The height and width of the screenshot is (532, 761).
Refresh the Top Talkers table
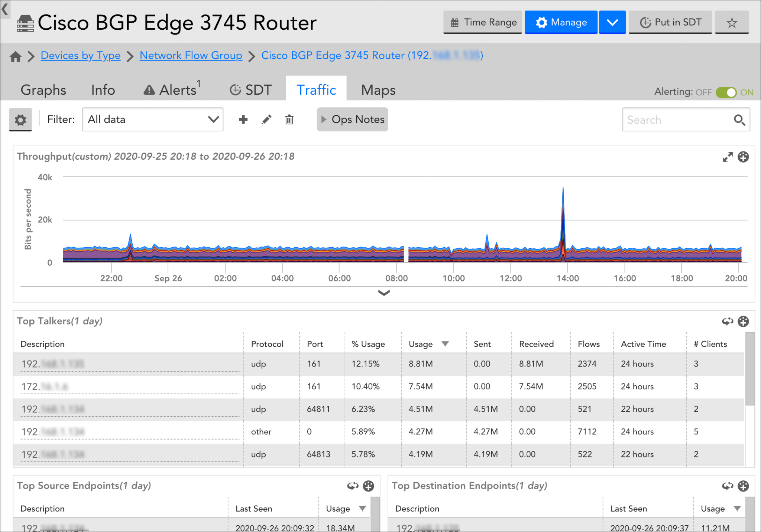[x=727, y=322]
